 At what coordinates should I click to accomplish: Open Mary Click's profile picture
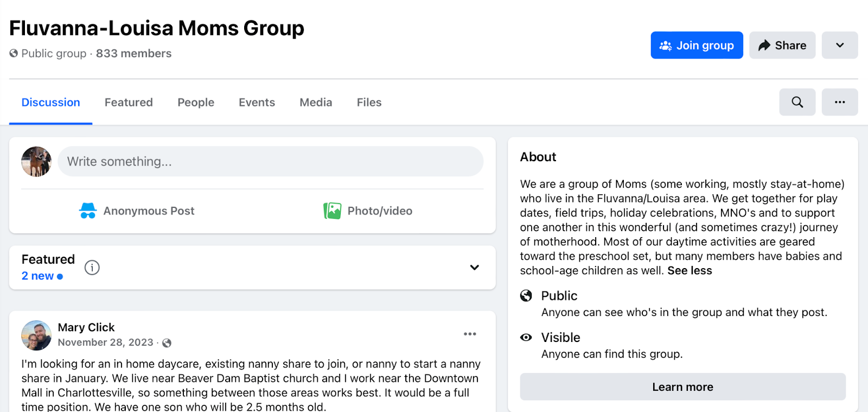36,335
